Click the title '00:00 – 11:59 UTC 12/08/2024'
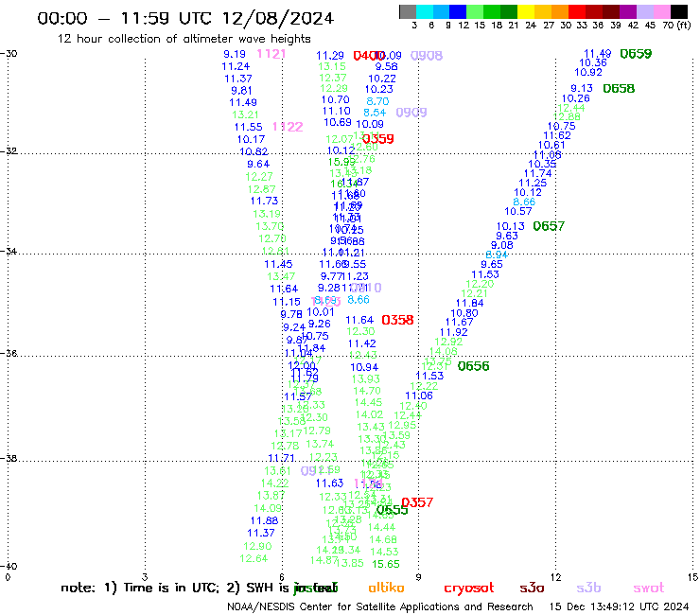The image size is (700, 615). click(185, 18)
